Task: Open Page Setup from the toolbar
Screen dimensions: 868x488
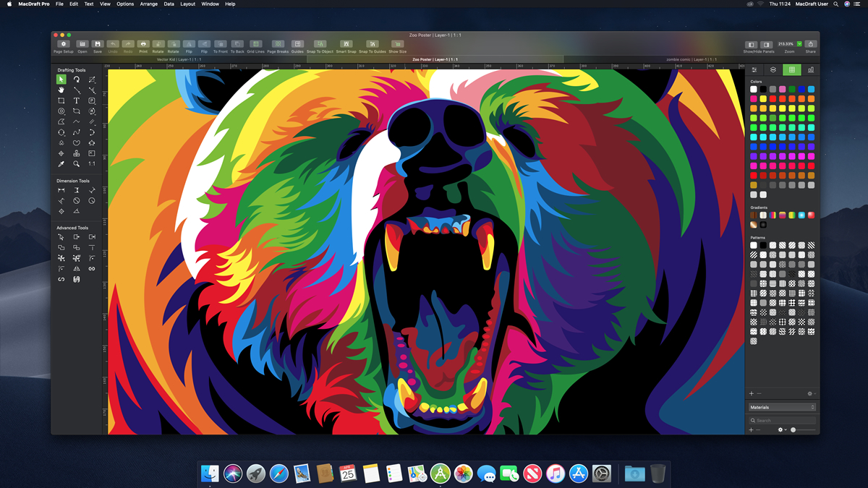Action: click(64, 43)
